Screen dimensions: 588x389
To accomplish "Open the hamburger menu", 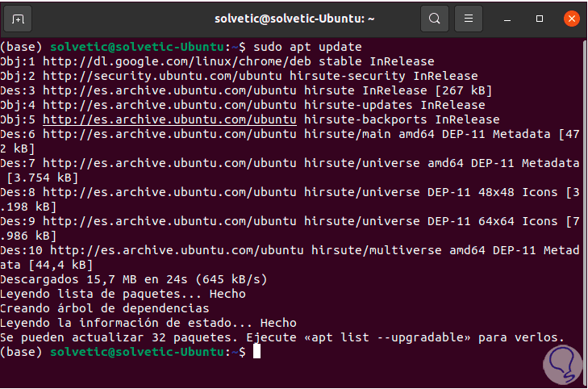I will click(469, 19).
